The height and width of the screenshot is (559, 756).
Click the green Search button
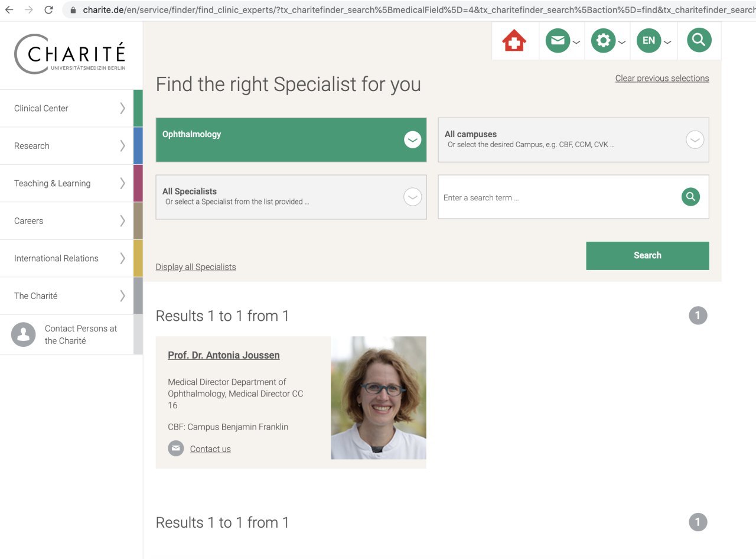[x=647, y=256]
